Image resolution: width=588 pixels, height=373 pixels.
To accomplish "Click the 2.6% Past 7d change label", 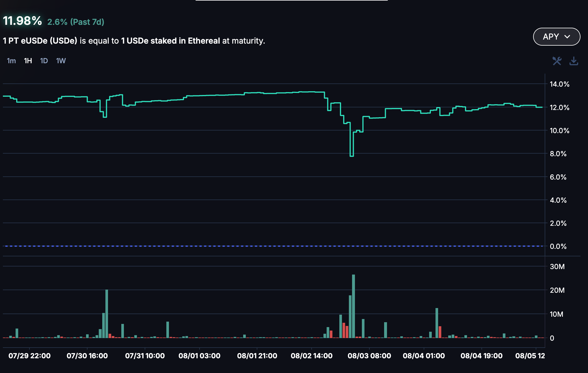I will [x=76, y=22].
